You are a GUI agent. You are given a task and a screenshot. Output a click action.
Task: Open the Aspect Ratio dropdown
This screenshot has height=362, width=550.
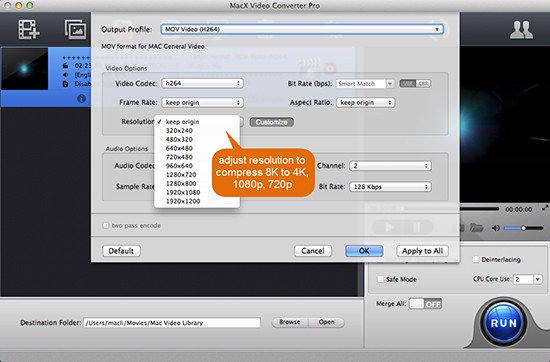tap(365, 102)
